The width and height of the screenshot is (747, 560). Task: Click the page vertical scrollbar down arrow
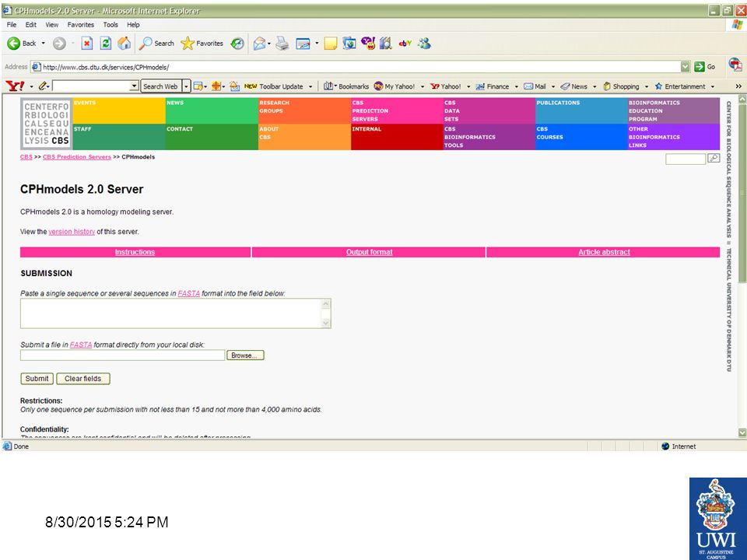pyautogui.click(x=742, y=432)
